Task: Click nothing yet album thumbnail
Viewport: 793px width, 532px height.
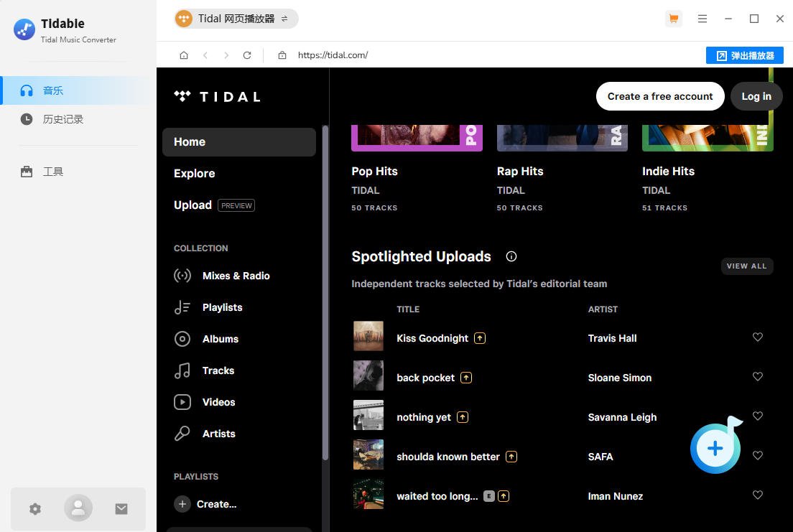Action: coord(368,415)
